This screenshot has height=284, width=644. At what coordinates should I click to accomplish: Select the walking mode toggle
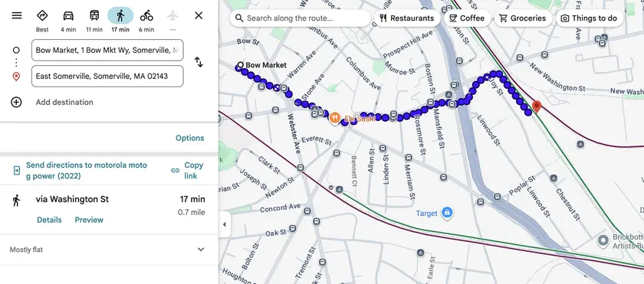(x=120, y=15)
